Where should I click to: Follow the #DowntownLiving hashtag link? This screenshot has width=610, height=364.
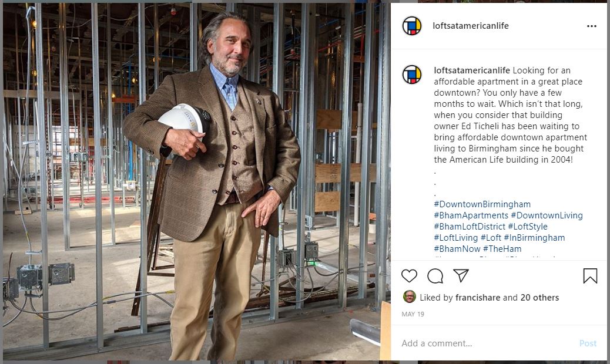(547, 215)
